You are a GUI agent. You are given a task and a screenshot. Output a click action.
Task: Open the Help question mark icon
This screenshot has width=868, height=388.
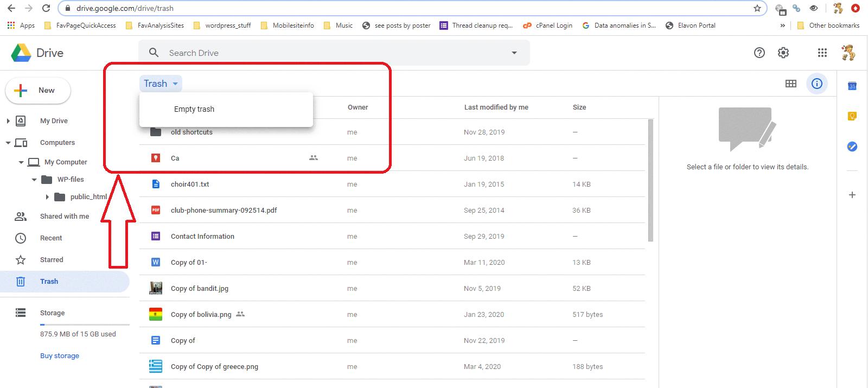point(759,53)
